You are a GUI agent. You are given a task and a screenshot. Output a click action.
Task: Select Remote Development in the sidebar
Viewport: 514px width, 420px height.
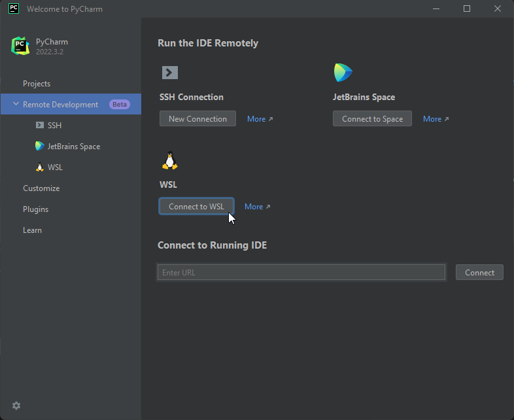tap(71, 104)
